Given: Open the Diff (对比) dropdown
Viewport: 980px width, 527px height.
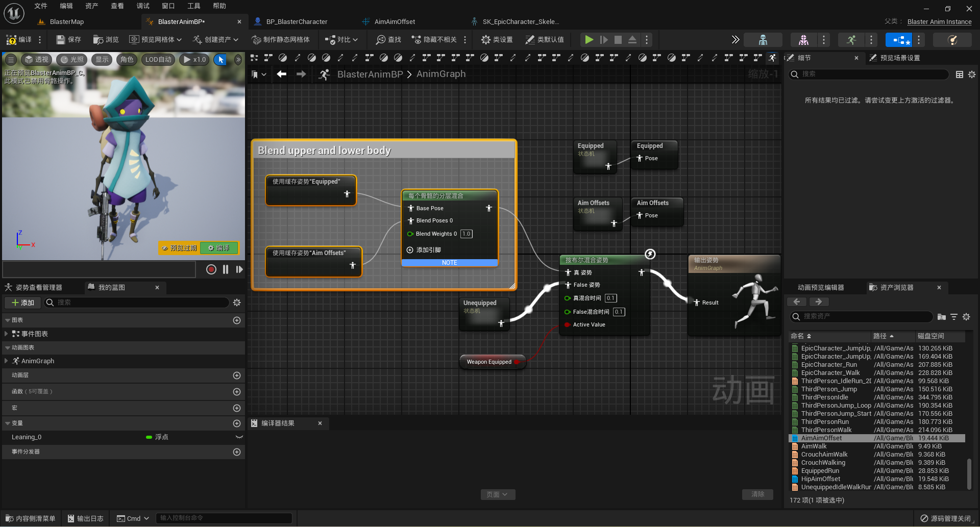Looking at the screenshot, I should pos(341,40).
